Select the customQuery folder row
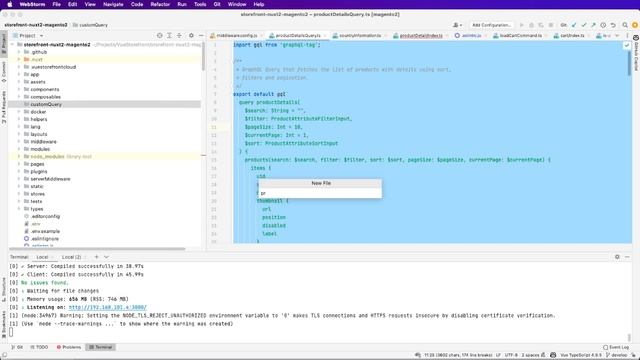The width and height of the screenshot is (640, 360). point(105,104)
